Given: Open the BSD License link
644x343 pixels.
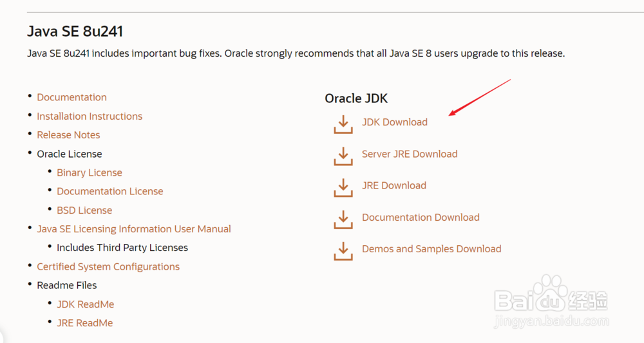Looking at the screenshot, I should [84, 210].
